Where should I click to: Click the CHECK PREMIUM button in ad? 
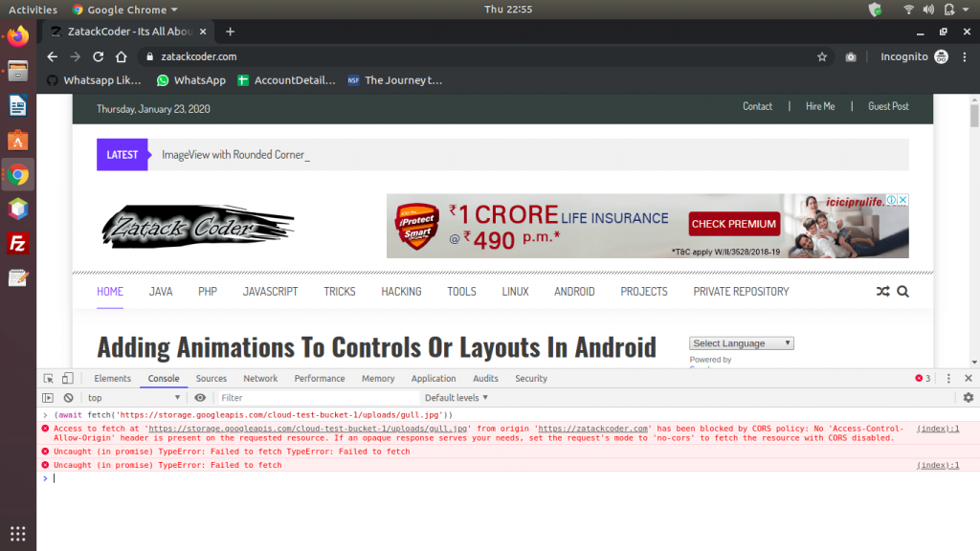point(734,224)
